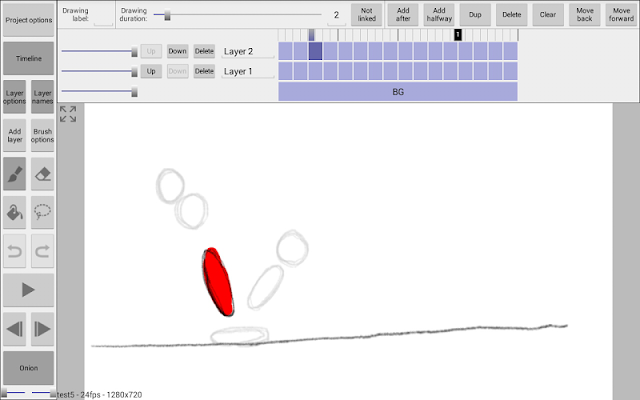Select the BG layer bar in timeline
Image resolution: width=640 pixels, height=400 pixels.
(398, 91)
